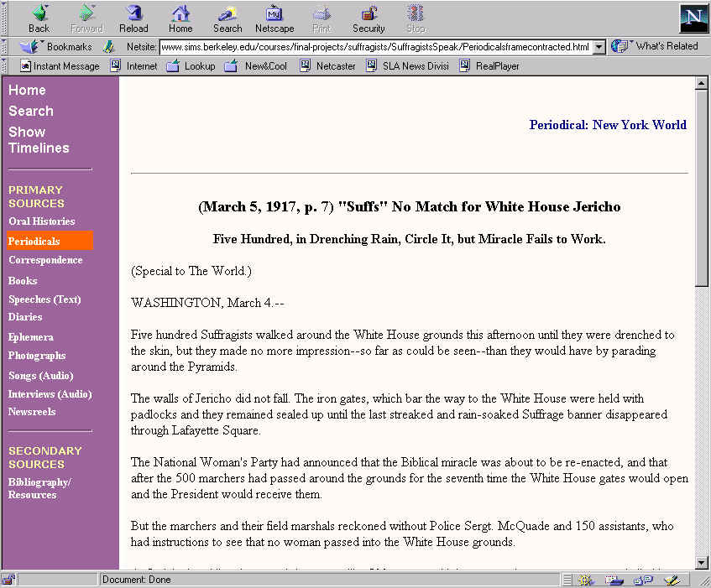Click into the Netsite address field
Viewport: 711px width, 588px height.
point(376,47)
